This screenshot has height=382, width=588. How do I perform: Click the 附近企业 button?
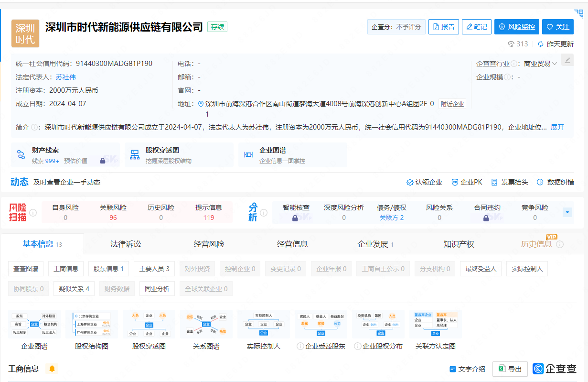point(452,104)
